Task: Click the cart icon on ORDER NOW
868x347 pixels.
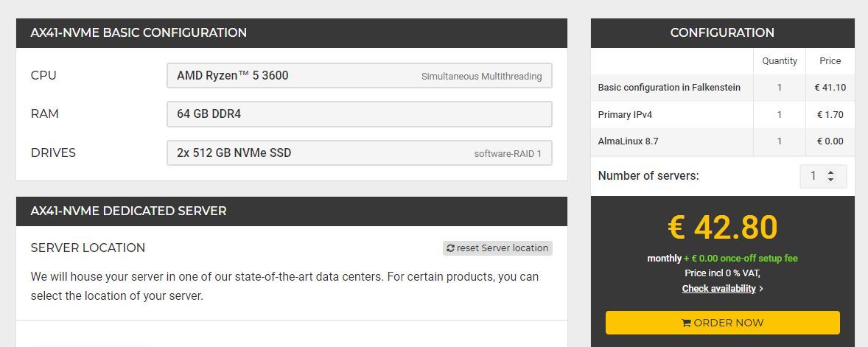Action: (686, 323)
